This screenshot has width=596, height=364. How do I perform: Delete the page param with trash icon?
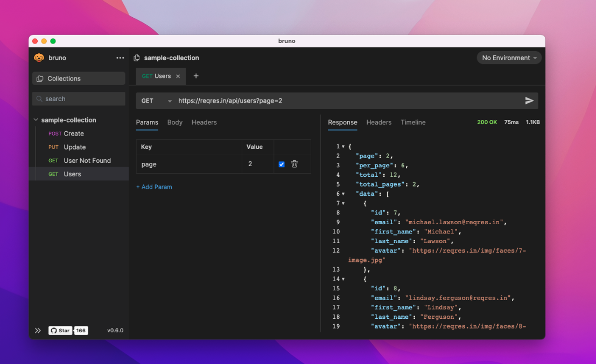coord(294,164)
